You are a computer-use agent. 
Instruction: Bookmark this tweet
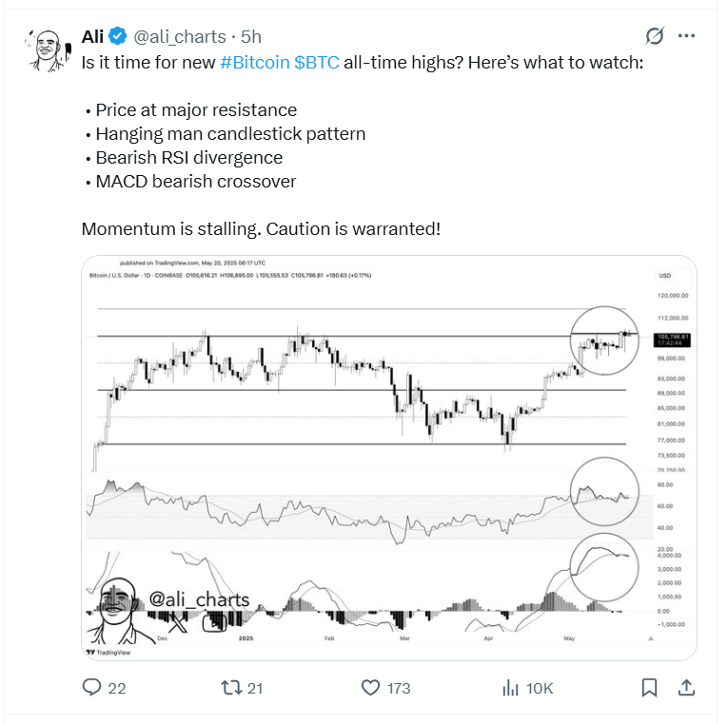(649, 687)
